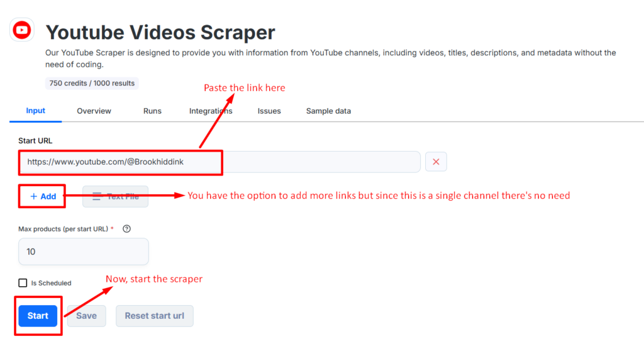Go to the Runs tab

click(x=152, y=111)
